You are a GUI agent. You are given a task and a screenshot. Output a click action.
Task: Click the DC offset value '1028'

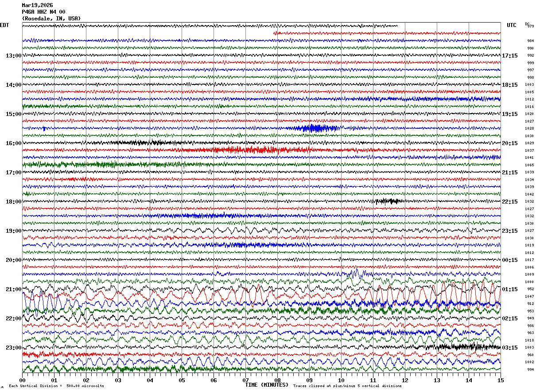529,129
